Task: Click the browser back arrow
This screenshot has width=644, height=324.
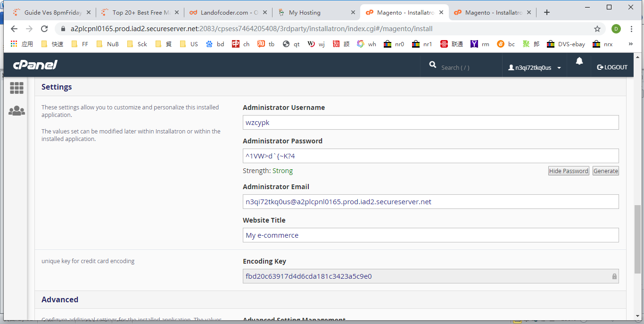Action: 14,29
